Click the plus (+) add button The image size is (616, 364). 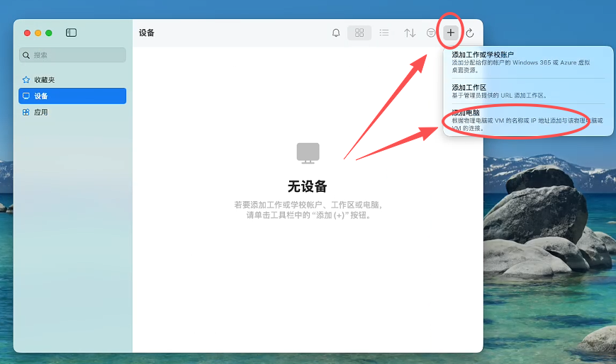451,33
